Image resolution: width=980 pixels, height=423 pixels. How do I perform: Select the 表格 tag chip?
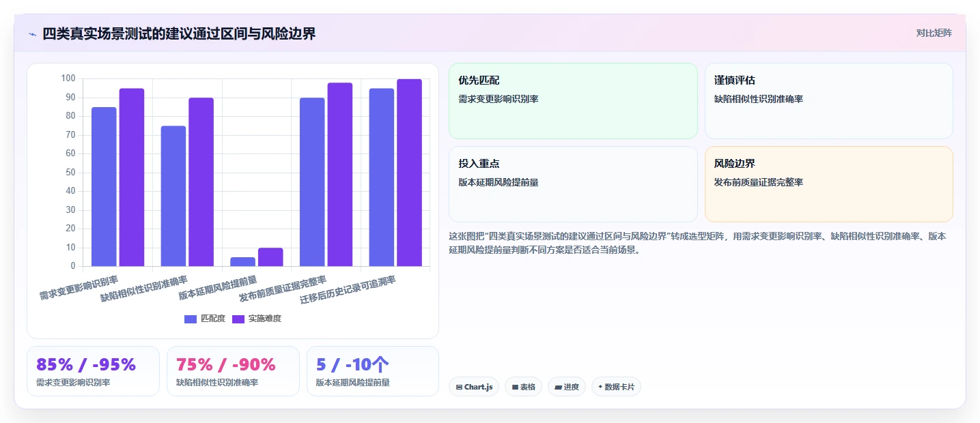(523, 387)
